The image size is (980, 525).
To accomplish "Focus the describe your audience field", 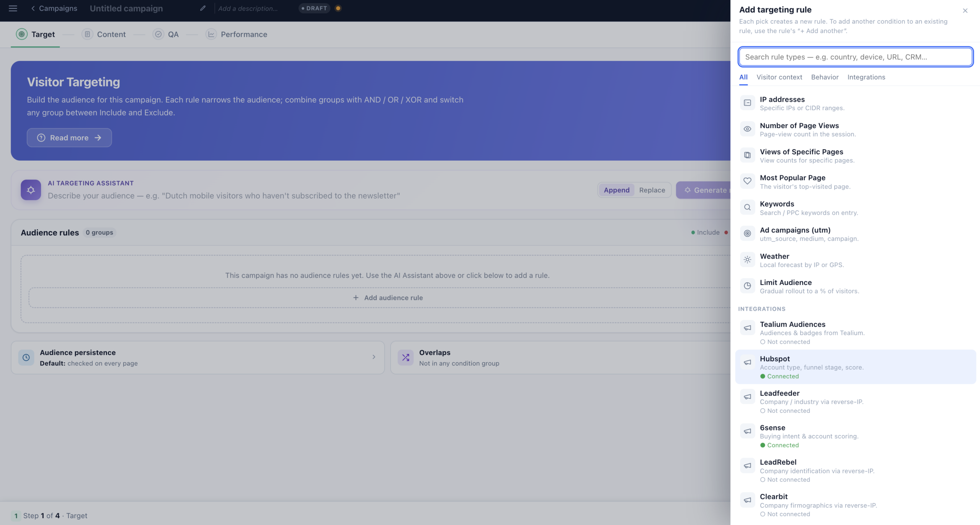I will [224, 196].
